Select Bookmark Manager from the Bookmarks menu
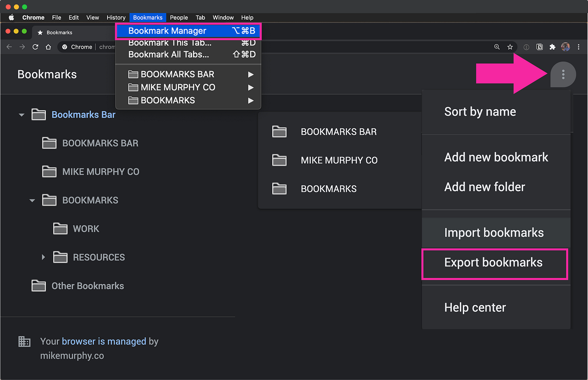 pos(167,31)
